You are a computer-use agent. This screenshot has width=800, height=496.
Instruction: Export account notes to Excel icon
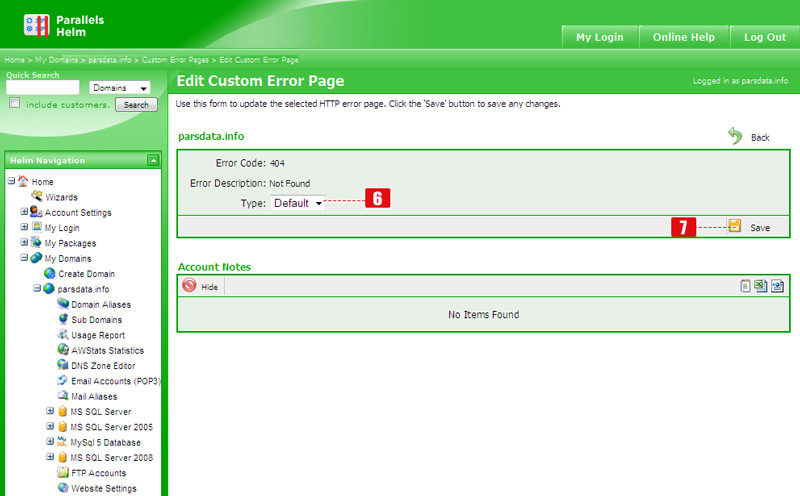click(x=761, y=286)
